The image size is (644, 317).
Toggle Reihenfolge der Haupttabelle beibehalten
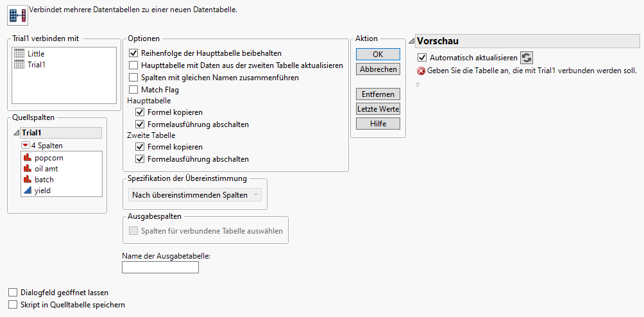(x=134, y=53)
